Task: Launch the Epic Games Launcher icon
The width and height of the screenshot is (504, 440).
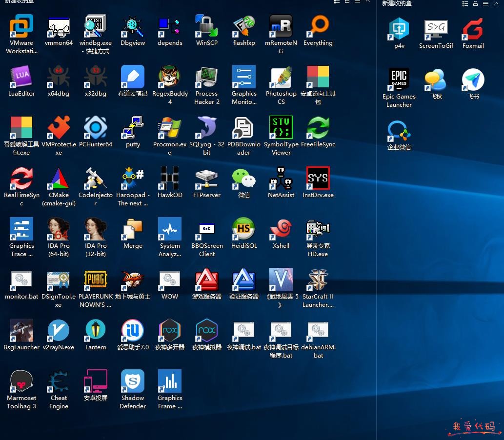Action: pyautogui.click(x=399, y=80)
